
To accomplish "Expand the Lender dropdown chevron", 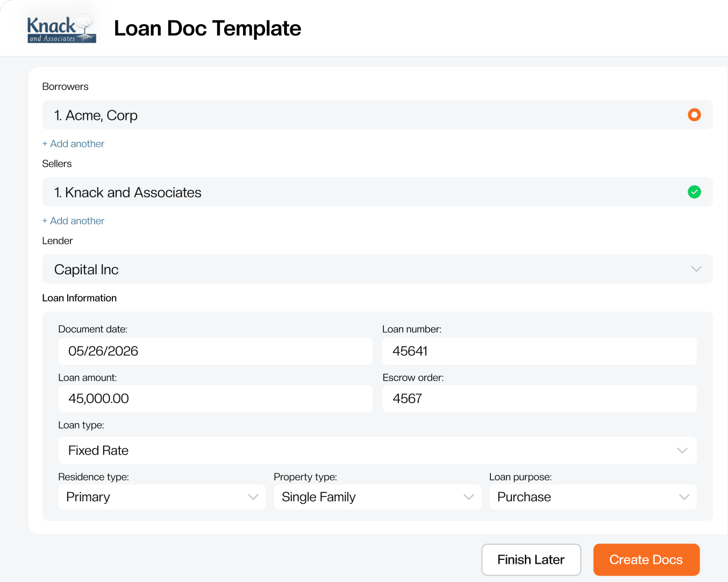I will 696,269.
